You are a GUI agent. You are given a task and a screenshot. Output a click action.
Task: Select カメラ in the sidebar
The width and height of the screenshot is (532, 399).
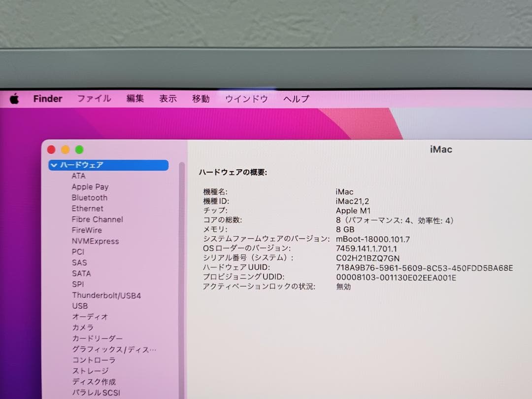[83, 327]
